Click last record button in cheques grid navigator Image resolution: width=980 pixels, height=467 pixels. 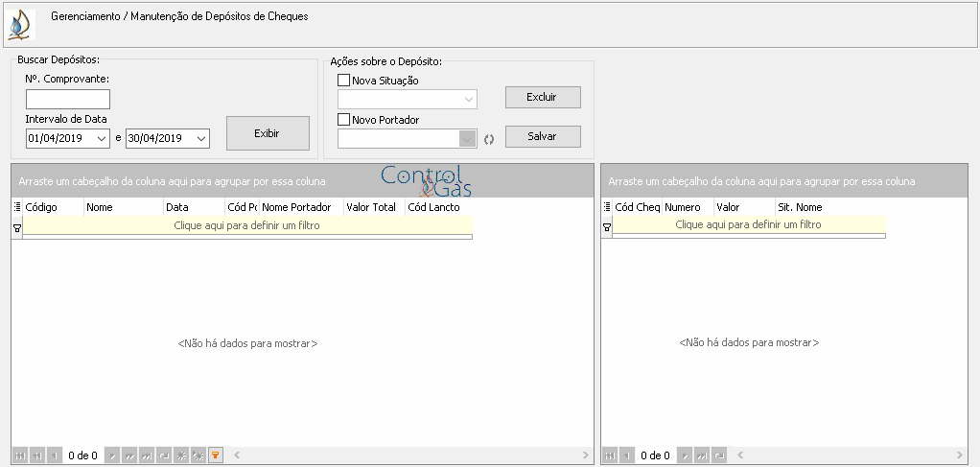(703, 455)
